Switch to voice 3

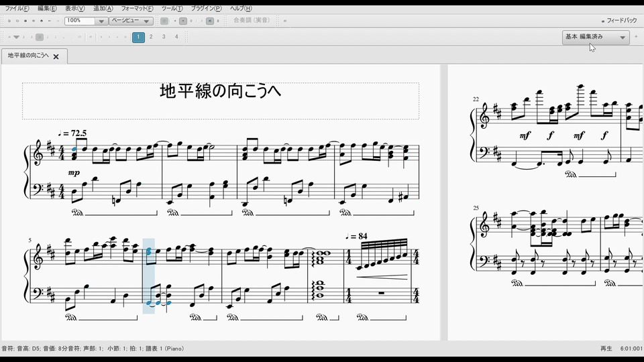pos(164,37)
